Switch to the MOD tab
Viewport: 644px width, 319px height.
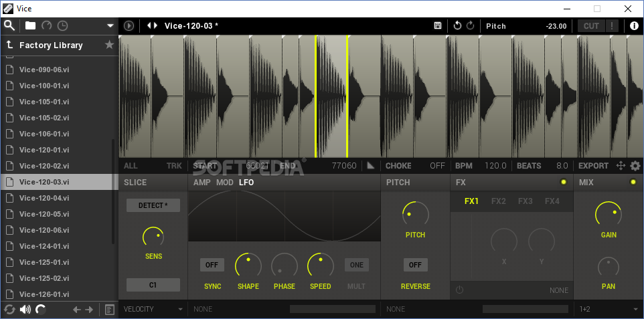225,183
